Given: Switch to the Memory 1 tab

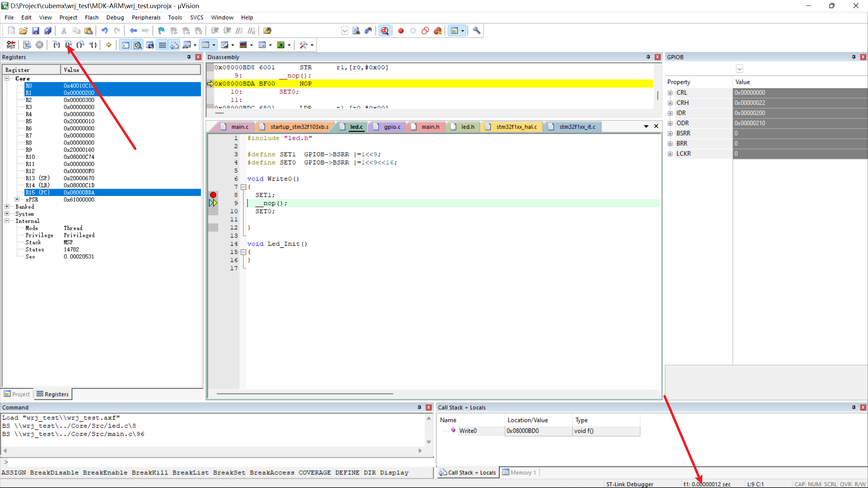Looking at the screenshot, I should pyautogui.click(x=519, y=472).
